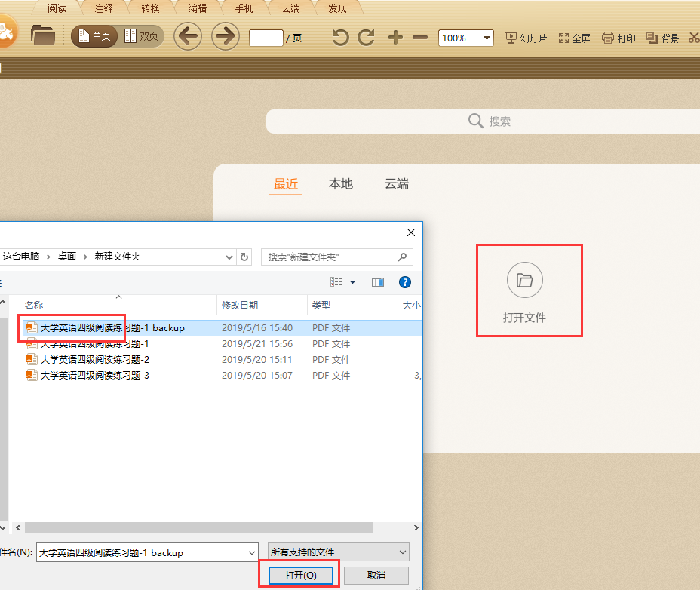Open the 100% zoom dropdown
700x590 pixels.
[x=487, y=38]
